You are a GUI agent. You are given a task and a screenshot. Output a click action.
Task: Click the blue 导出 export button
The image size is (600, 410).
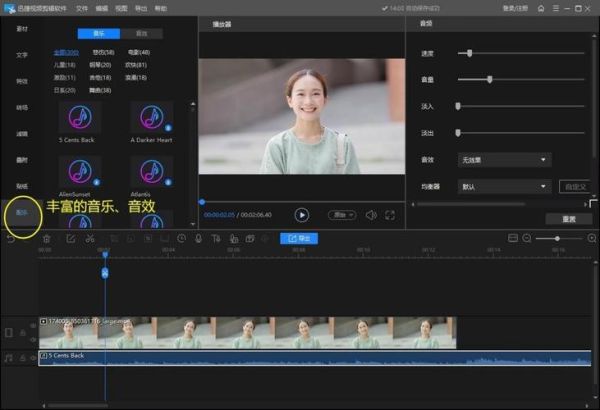pos(299,238)
